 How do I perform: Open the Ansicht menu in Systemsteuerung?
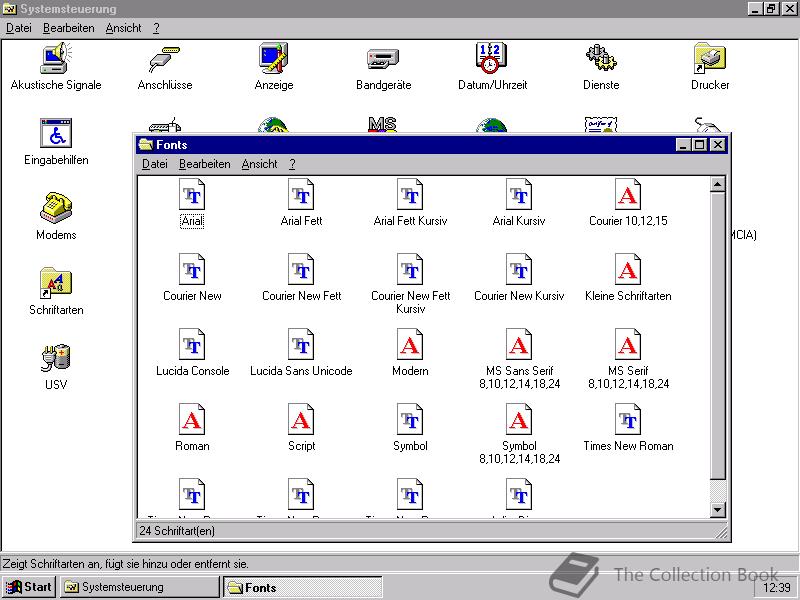[x=123, y=28]
